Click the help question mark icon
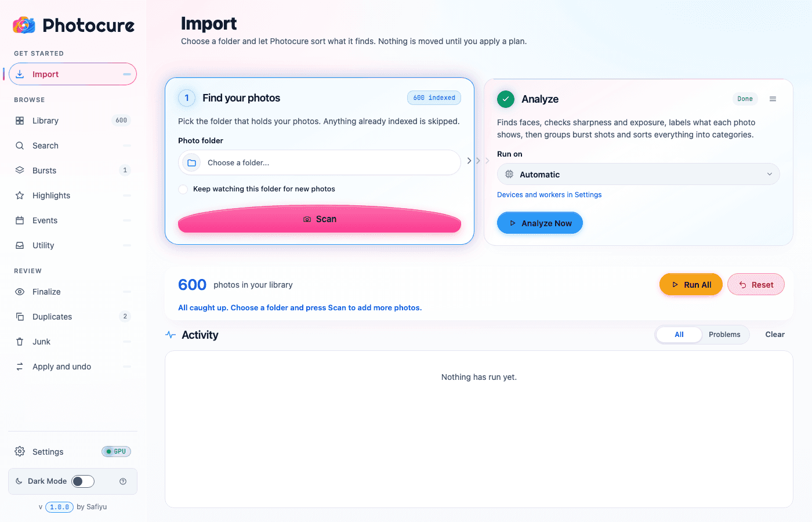812x522 pixels. (123, 481)
